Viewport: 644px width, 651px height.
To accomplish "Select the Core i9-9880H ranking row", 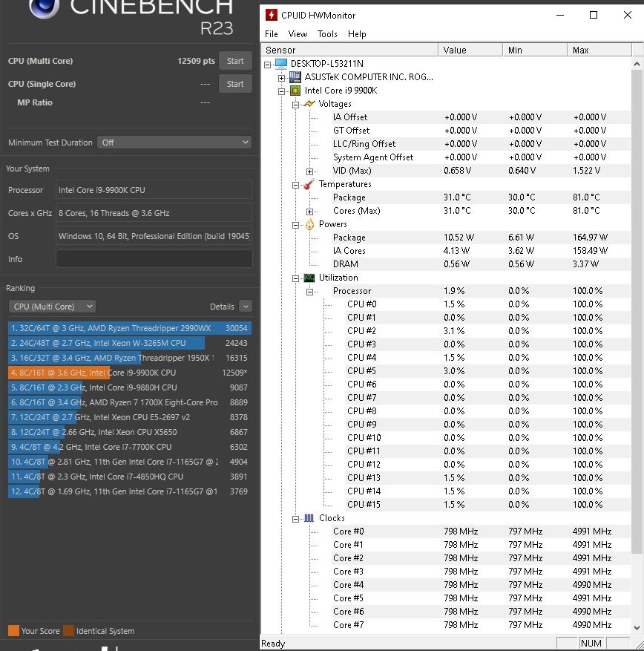I will (129, 387).
